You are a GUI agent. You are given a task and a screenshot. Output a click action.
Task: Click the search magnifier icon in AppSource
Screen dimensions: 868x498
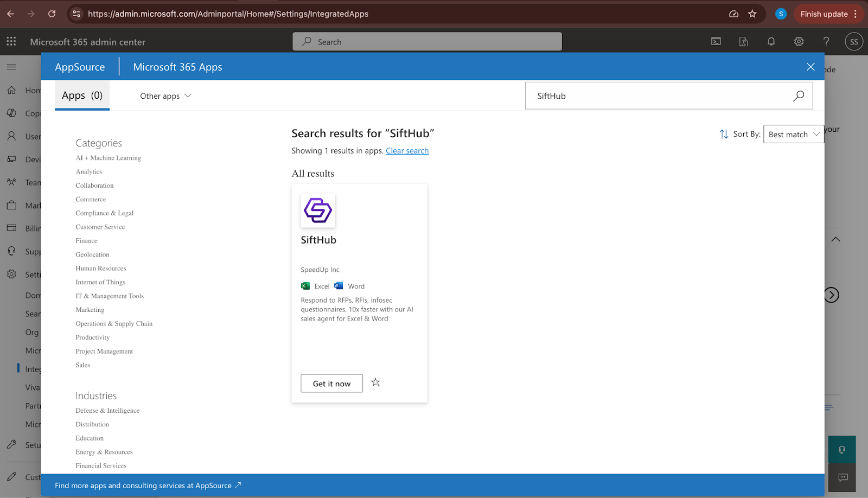click(798, 96)
